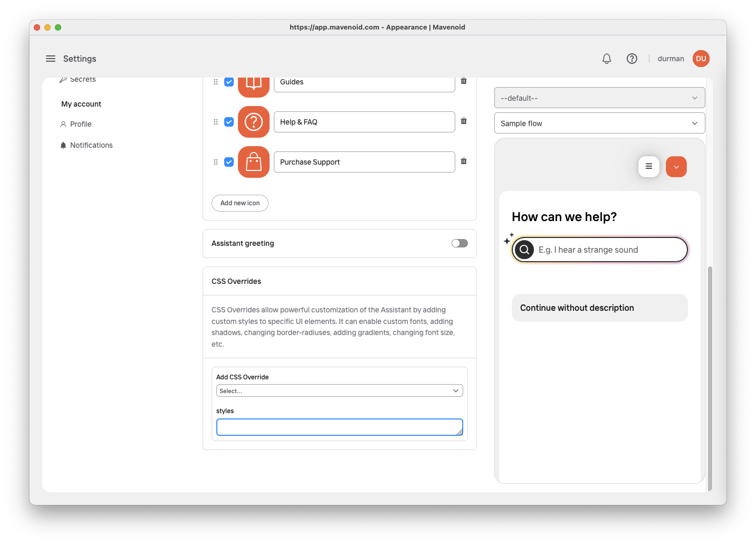756x544 pixels.
Task: Delete the Guides row with trash icon
Action: coord(464,81)
